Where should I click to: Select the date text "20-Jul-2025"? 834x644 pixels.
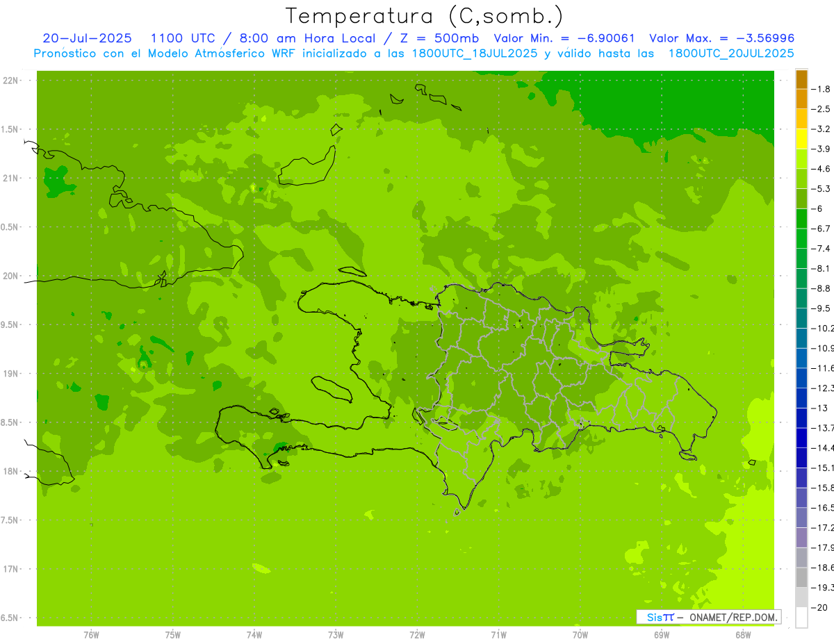pos(87,38)
